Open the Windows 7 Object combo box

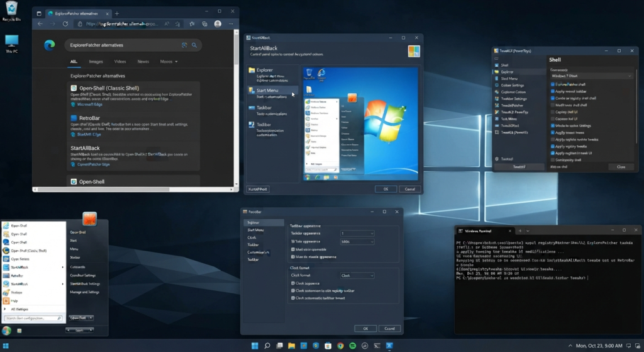(591, 76)
